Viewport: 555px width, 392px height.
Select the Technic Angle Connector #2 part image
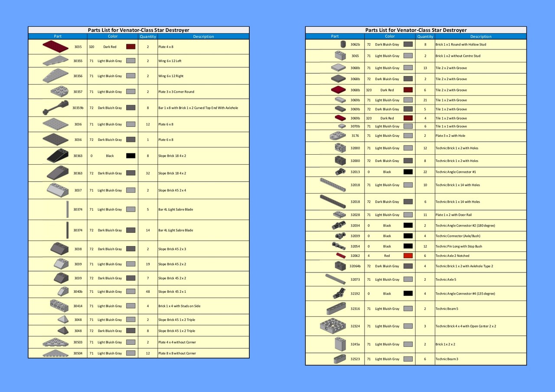tap(339, 225)
